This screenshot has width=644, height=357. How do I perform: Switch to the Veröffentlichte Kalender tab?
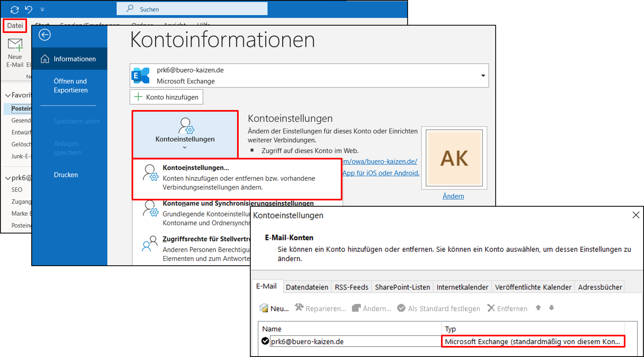(533, 287)
